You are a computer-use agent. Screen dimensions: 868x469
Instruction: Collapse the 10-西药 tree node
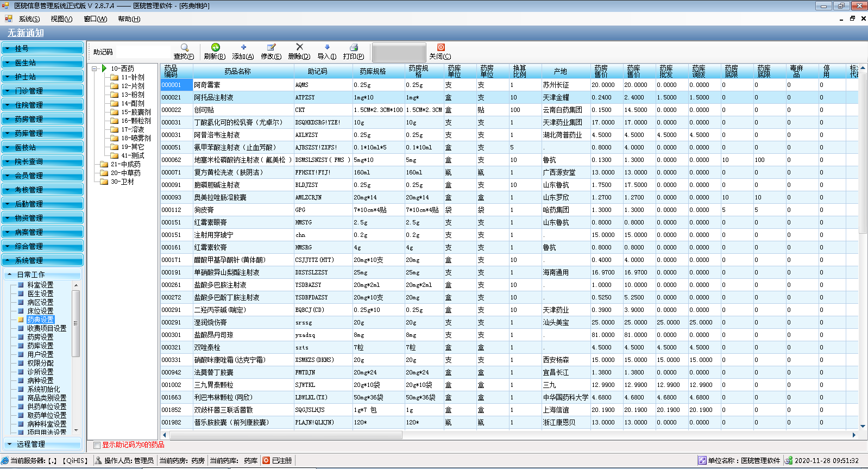coord(95,68)
